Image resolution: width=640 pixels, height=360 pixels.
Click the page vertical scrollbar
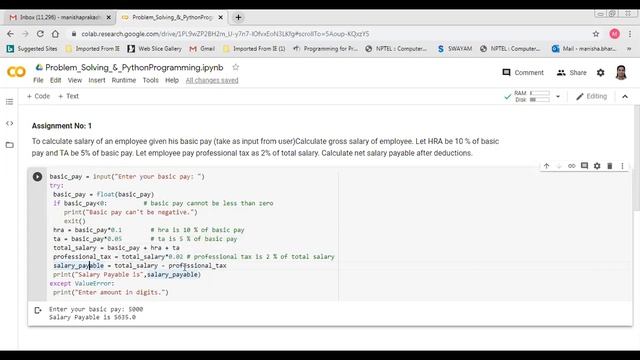pyautogui.click(x=637, y=158)
